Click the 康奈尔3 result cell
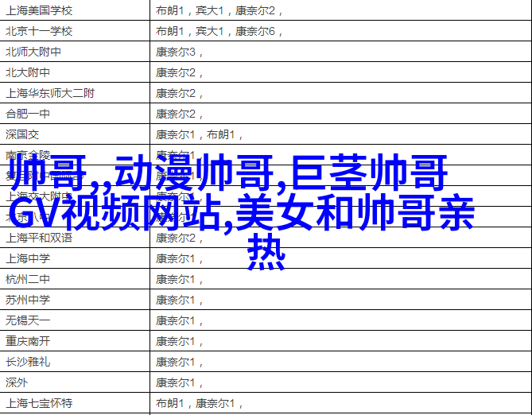Screen dimensions: 532x415 (x=340, y=52)
